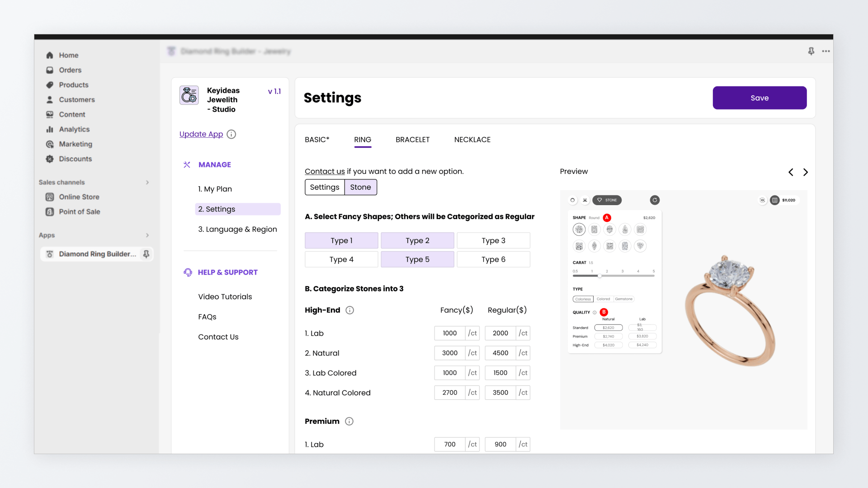This screenshot has width=868, height=488.
Task: Select the pear shape diamond in preview
Action: point(625,230)
